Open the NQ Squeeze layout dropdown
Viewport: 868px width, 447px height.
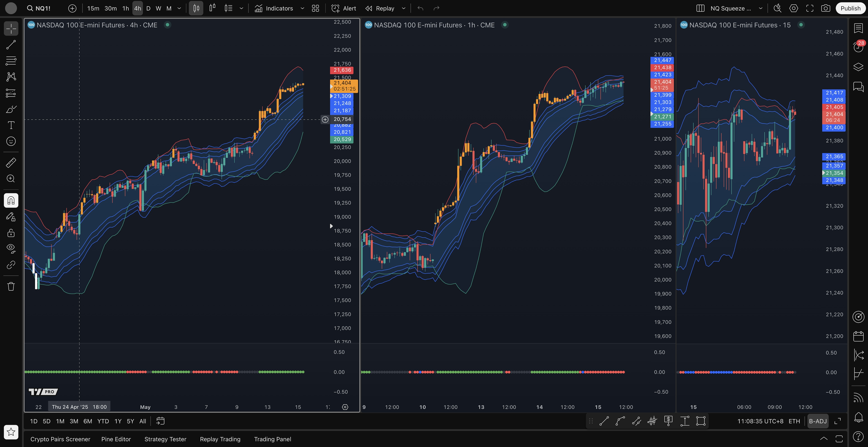760,8
